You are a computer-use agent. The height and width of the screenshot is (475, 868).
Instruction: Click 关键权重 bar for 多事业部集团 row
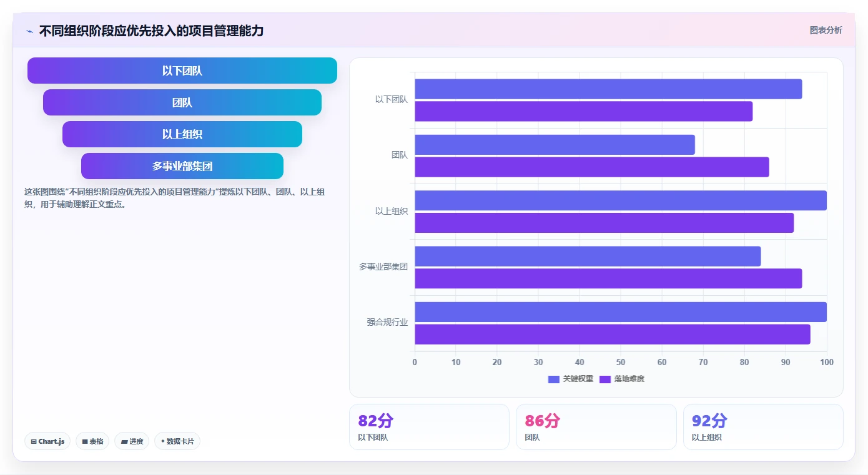pyautogui.click(x=588, y=257)
